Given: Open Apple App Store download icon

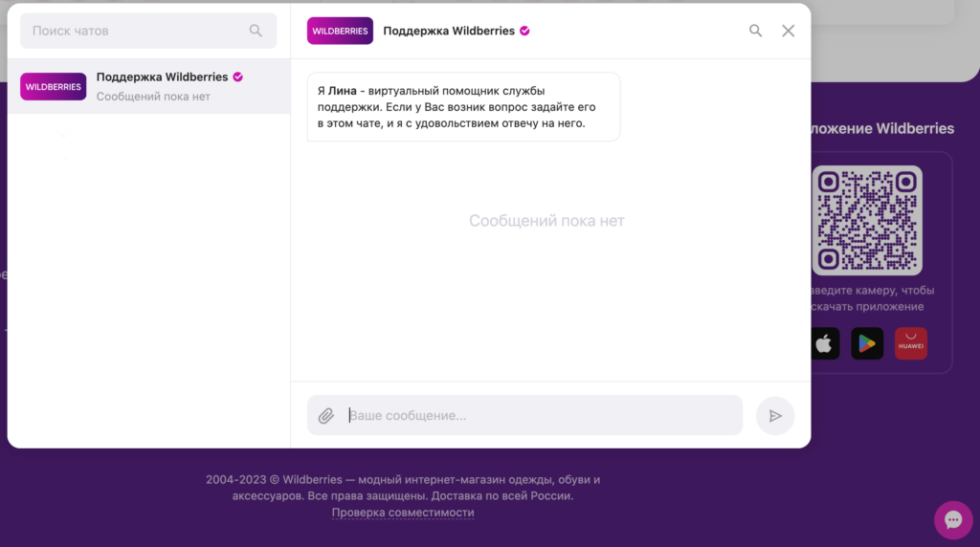Looking at the screenshot, I should tap(825, 343).
